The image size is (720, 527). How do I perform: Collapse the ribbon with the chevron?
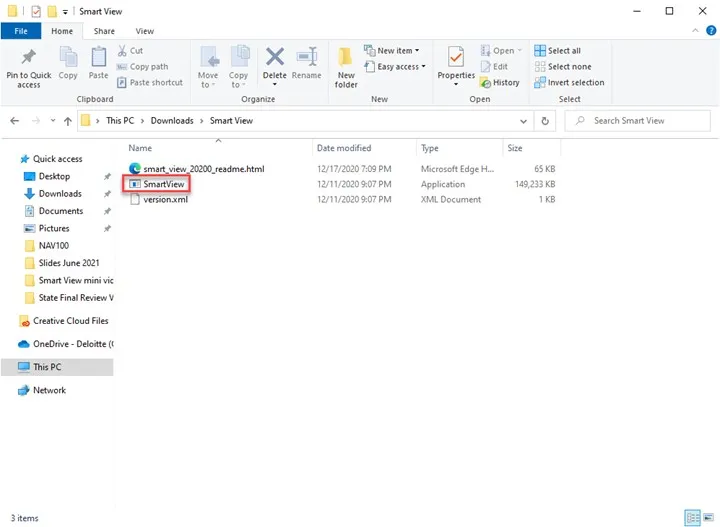click(x=695, y=31)
